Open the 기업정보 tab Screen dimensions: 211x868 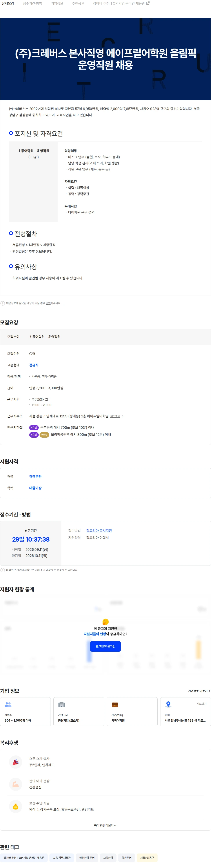coord(57,3)
